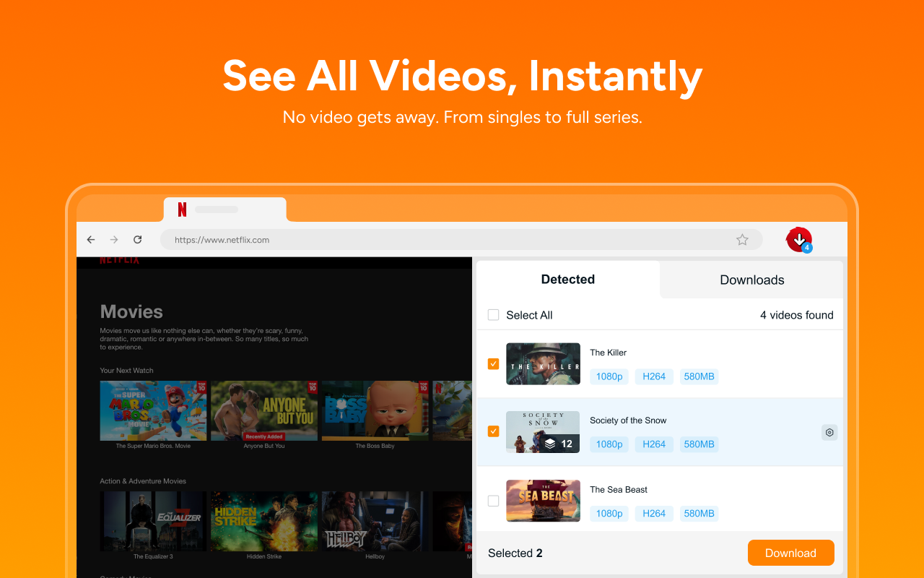Image resolution: width=924 pixels, height=578 pixels.
Task: Click 580MB tag for The Sea Beast
Action: click(x=699, y=514)
